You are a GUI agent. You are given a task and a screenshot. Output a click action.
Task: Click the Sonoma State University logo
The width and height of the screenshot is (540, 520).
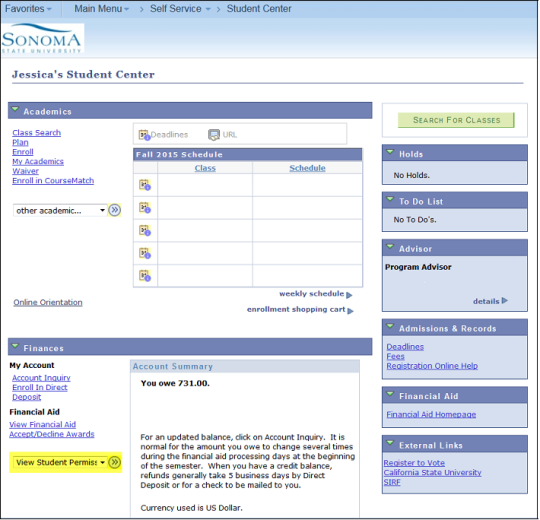(42, 39)
